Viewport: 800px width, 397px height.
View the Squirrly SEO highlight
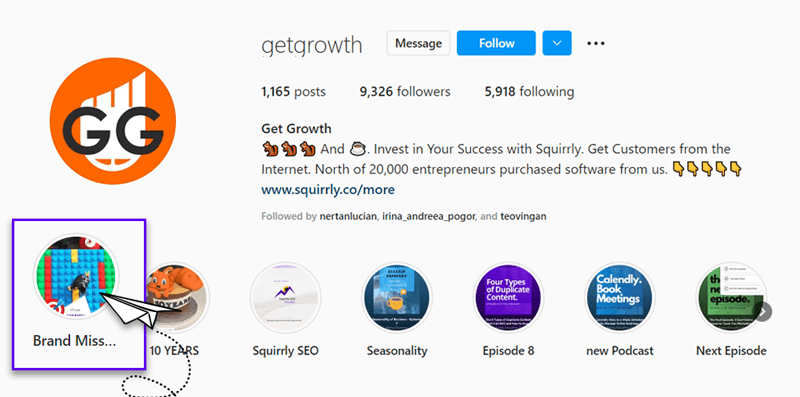tap(285, 297)
